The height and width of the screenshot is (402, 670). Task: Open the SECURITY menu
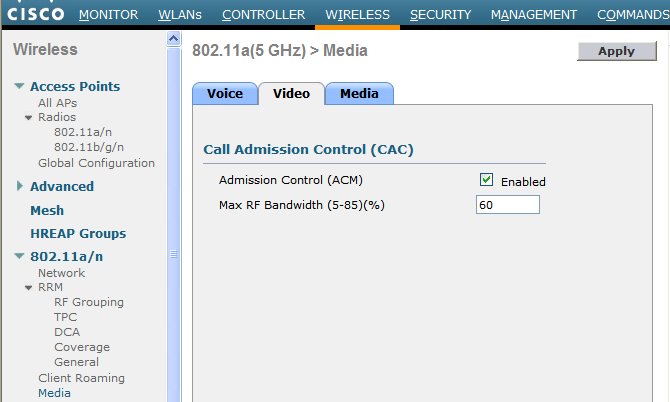point(440,15)
